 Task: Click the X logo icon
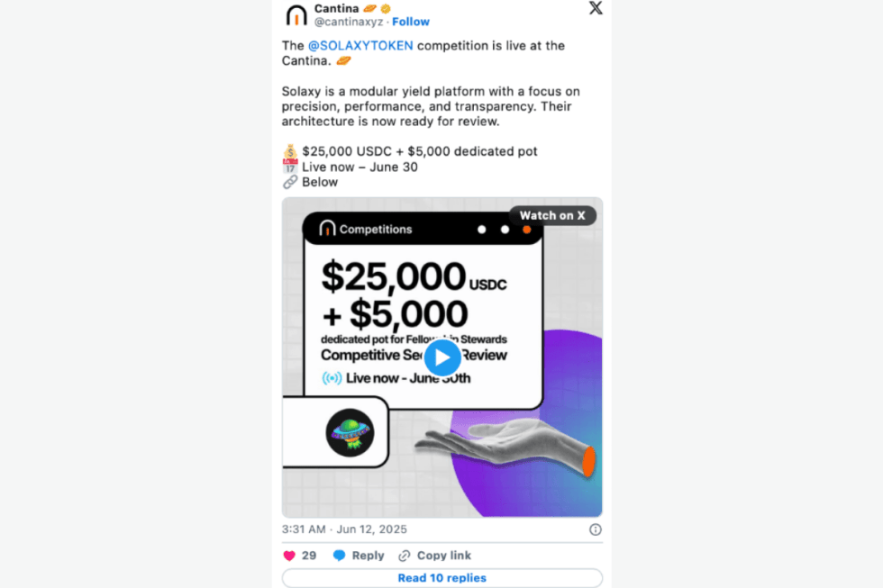(596, 8)
